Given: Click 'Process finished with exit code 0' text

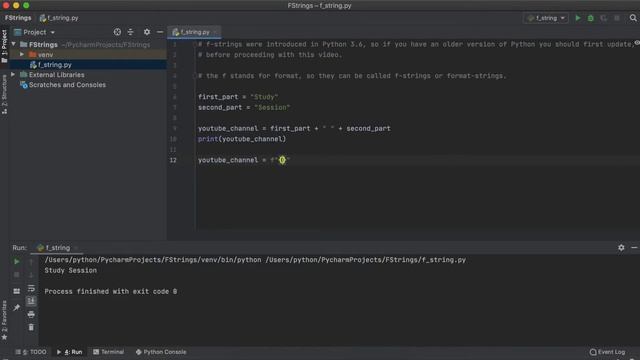Looking at the screenshot, I should (111, 291).
